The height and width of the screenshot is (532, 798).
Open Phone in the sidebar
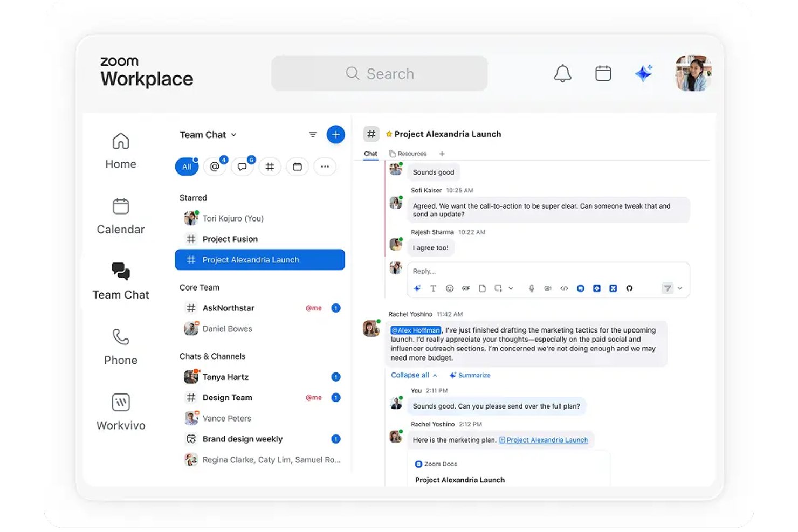[121, 347]
